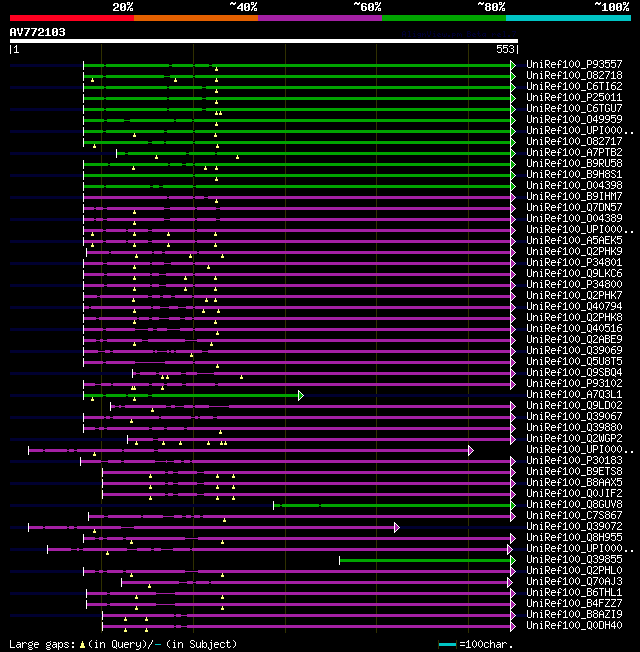Open hit UniRef100_B9H8S1

click(574, 174)
